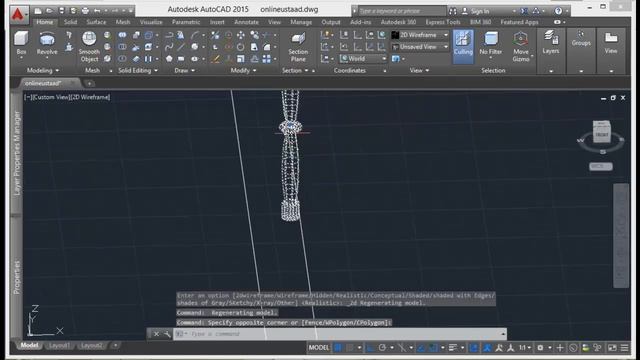The width and height of the screenshot is (640, 360).
Task: Open the Manage ribbon tab
Action: [301, 22]
